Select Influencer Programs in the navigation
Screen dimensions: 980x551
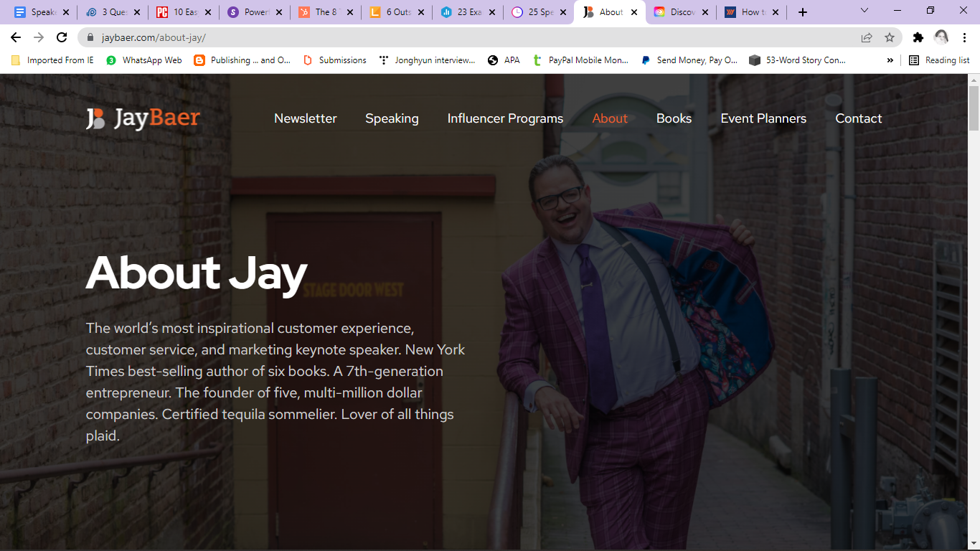pos(505,118)
